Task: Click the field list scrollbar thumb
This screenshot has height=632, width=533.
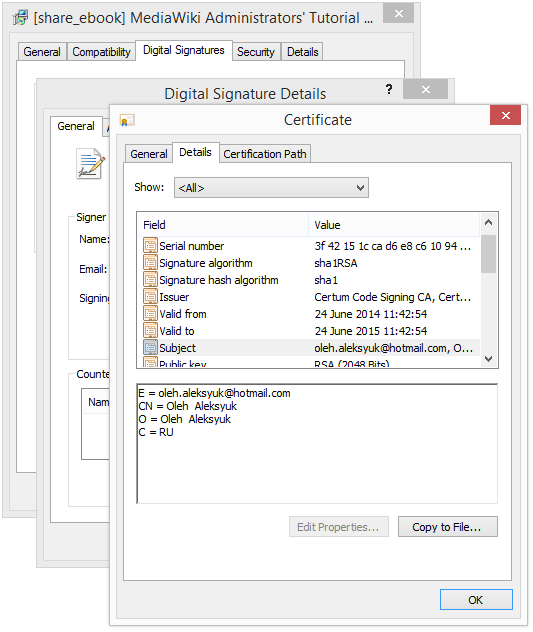Action: pos(489,254)
